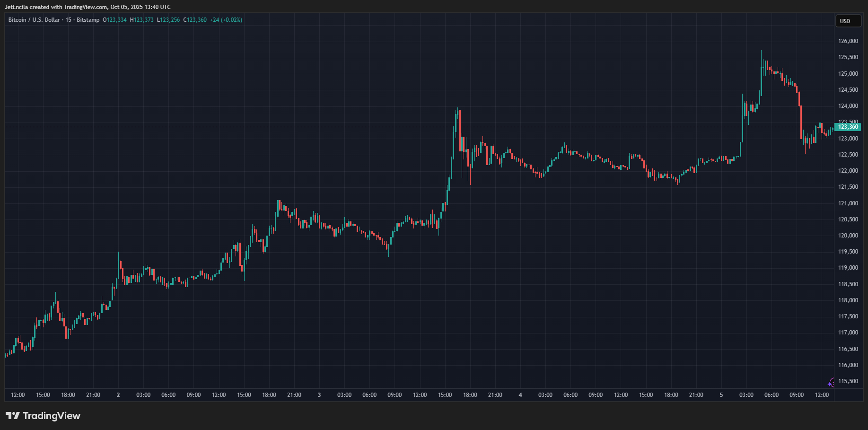Image resolution: width=868 pixels, height=430 pixels.
Task: Click the +24 (+0.02%) change value
Action: 226,20
